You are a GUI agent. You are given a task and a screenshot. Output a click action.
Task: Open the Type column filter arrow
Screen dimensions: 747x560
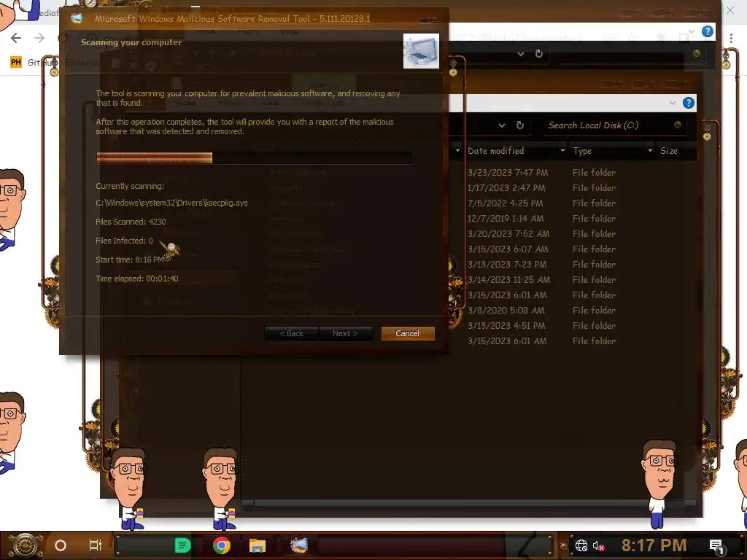coord(650,150)
